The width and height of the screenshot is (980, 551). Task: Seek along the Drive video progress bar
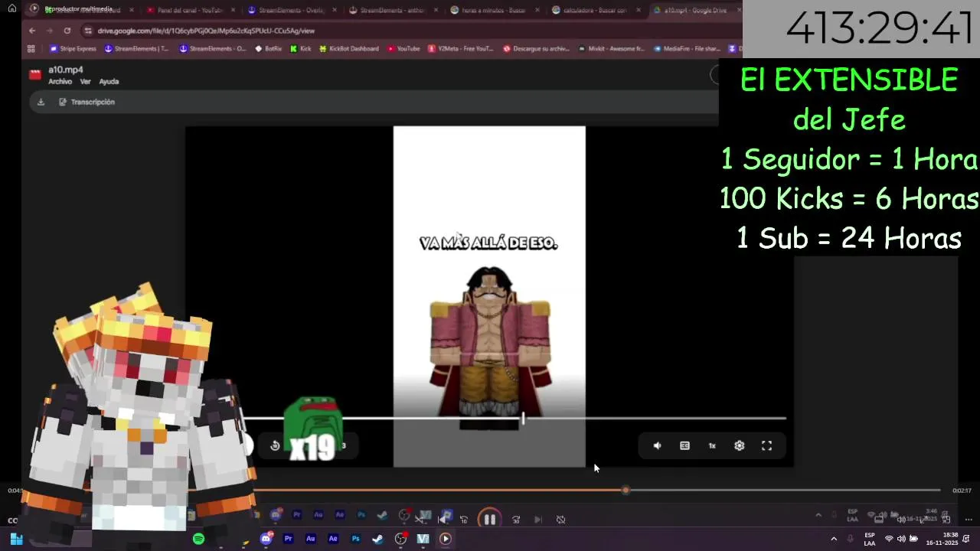514,418
